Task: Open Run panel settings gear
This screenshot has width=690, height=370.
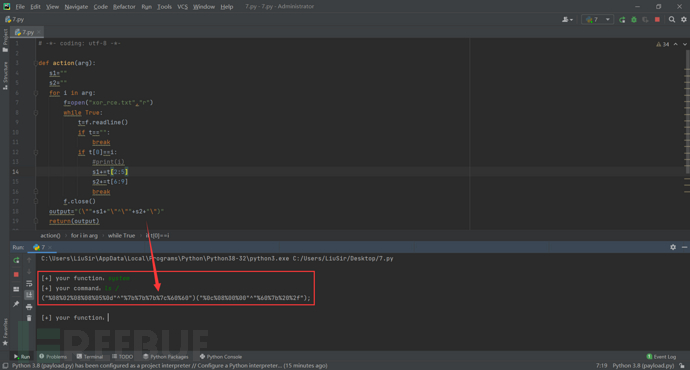Action: (x=673, y=247)
